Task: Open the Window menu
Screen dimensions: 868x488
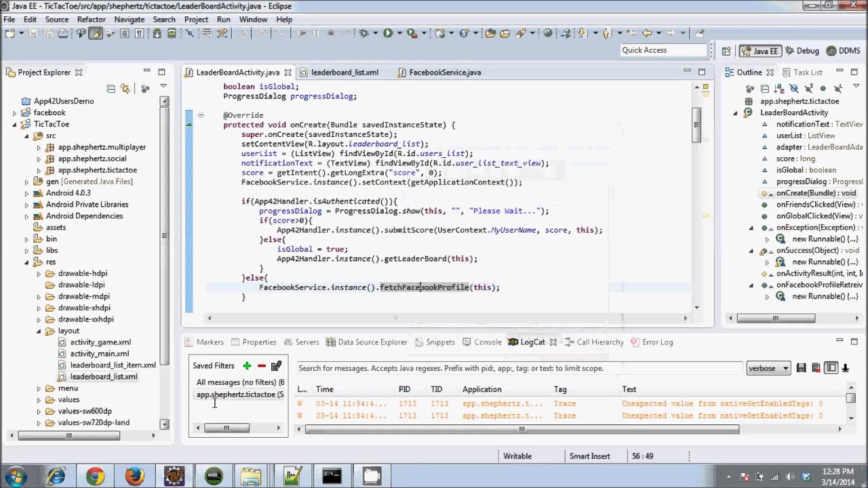Action: click(x=253, y=20)
